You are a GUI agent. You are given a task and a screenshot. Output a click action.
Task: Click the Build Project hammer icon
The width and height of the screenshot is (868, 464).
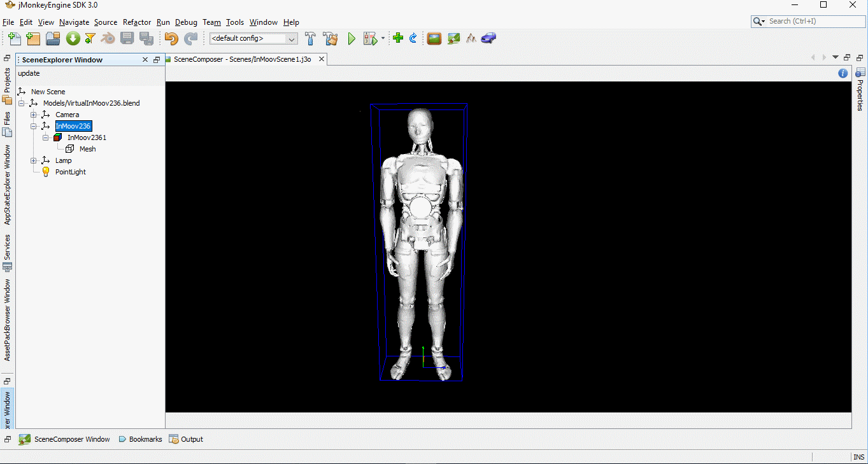[x=310, y=39]
